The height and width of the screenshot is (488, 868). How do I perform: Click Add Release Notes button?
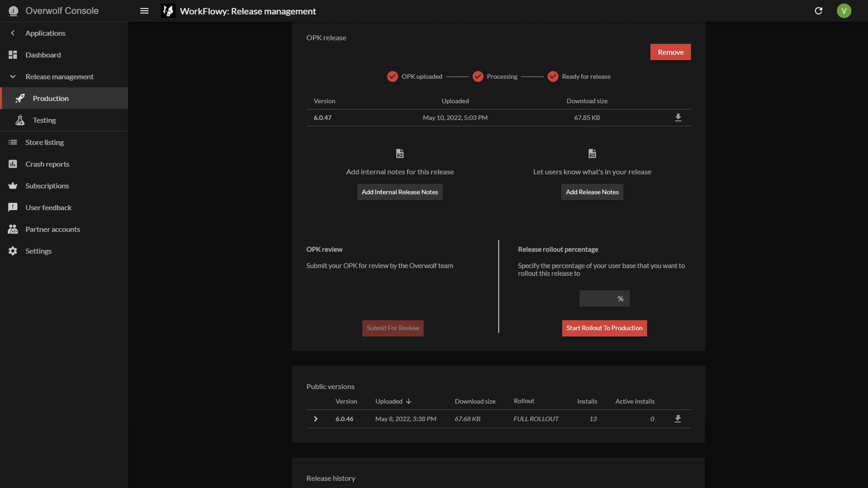point(592,192)
